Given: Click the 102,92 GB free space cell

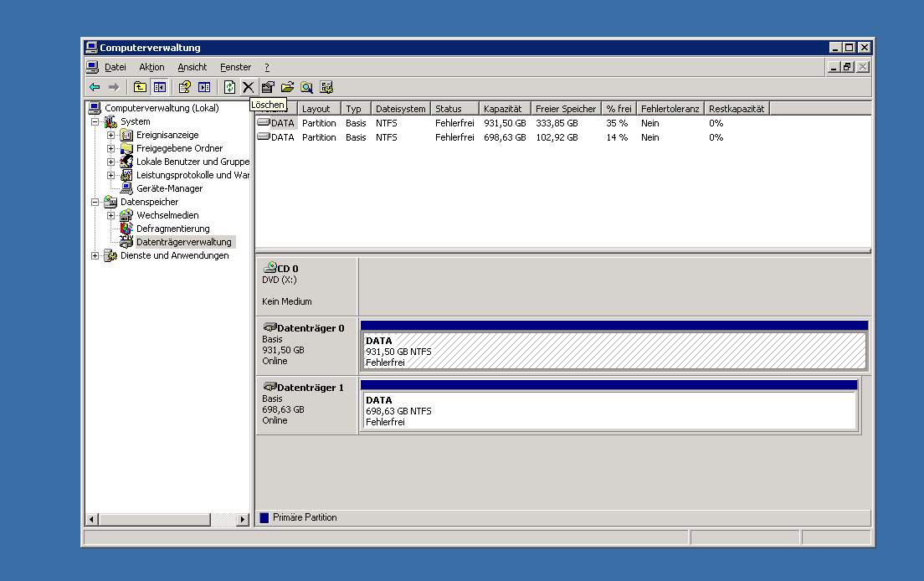Looking at the screenshot, I should click(x=557, y=137).
